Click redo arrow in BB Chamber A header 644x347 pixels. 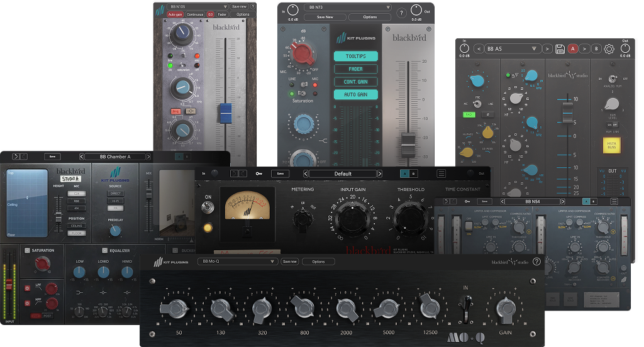click(24, 157)
